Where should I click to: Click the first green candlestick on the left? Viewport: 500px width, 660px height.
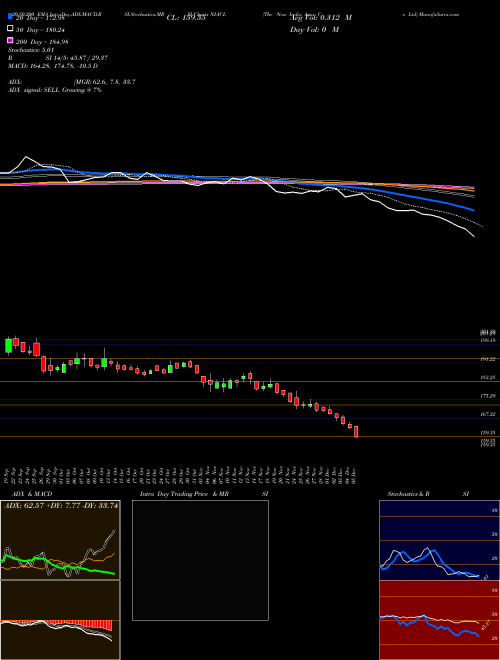[8, 345]
